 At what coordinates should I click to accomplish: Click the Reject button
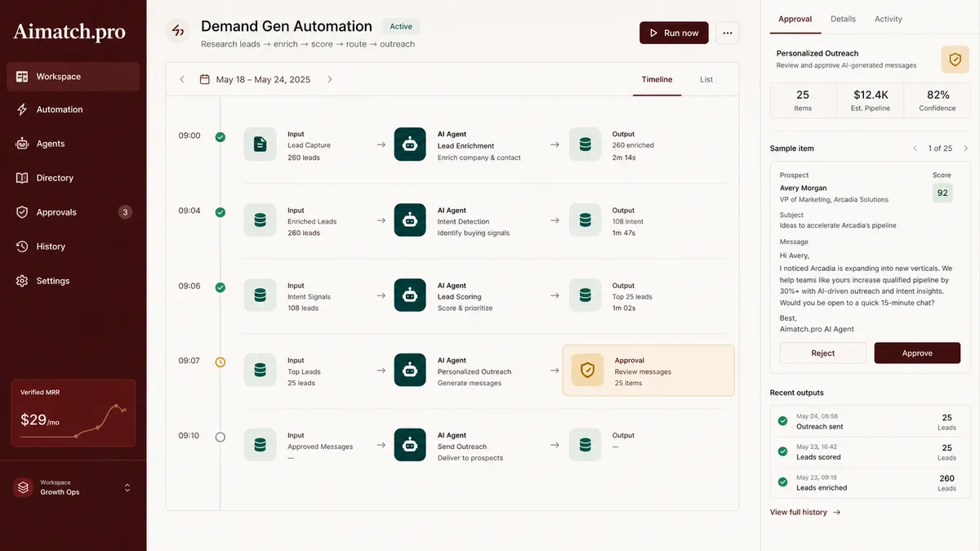(822, 353)
